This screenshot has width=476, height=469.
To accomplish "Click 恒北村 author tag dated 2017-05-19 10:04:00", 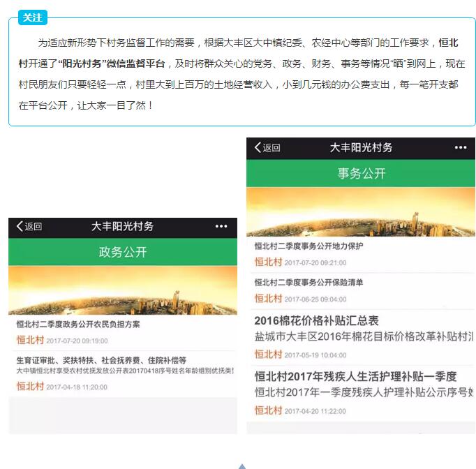I will pyautogui.click(x=268, y=355).
